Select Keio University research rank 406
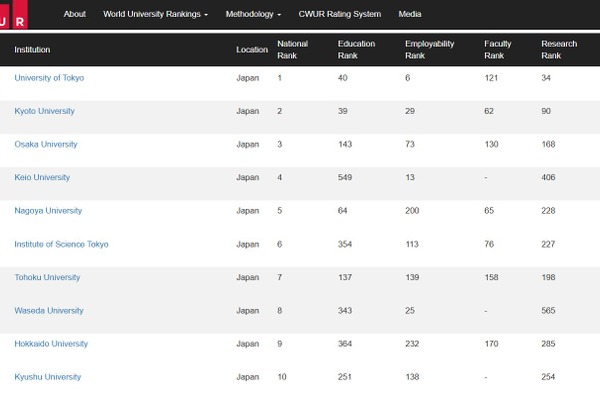Viewport: 600px width, 400px height. pyautogui.click(x=548, y=177)
